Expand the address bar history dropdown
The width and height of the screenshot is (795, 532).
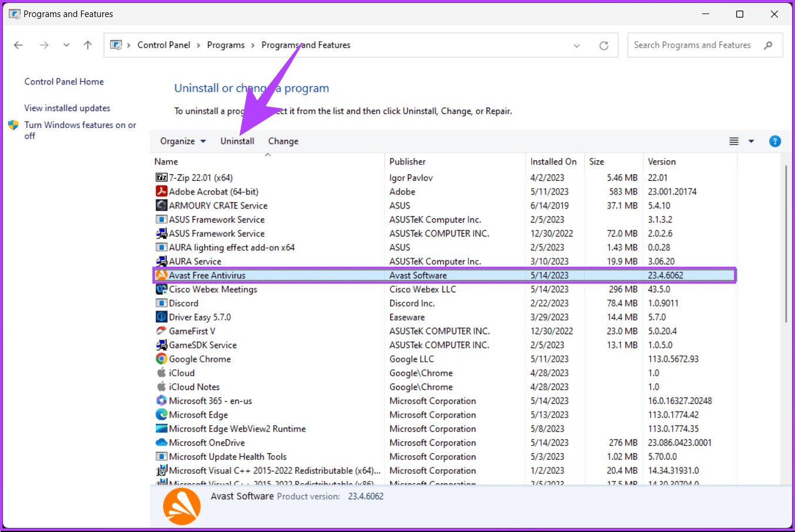[x=576, y=45]
